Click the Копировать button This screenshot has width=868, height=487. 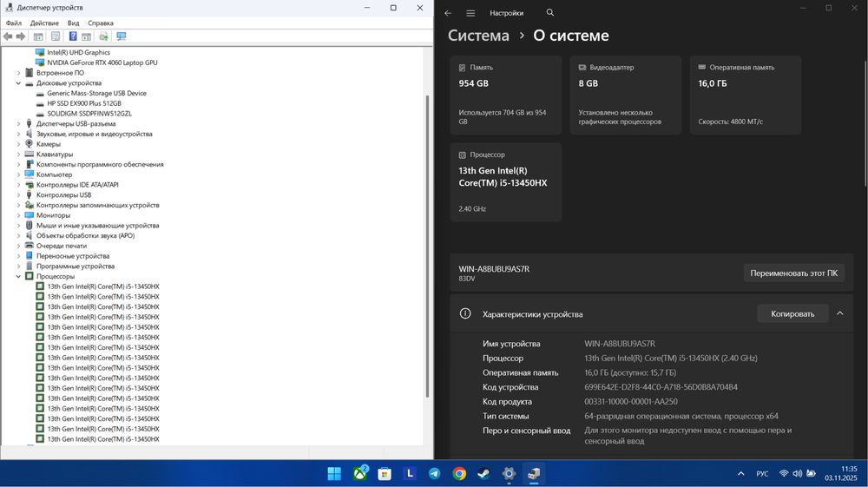pyautogui.click(x=792, y=313)
